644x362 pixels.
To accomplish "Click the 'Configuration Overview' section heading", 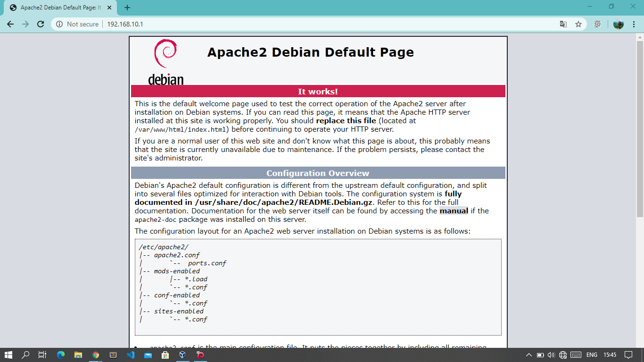I will tap(318, 173).
